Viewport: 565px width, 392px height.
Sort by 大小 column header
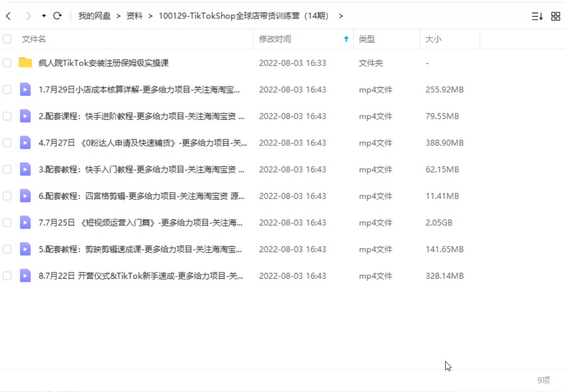click(433, 39)
